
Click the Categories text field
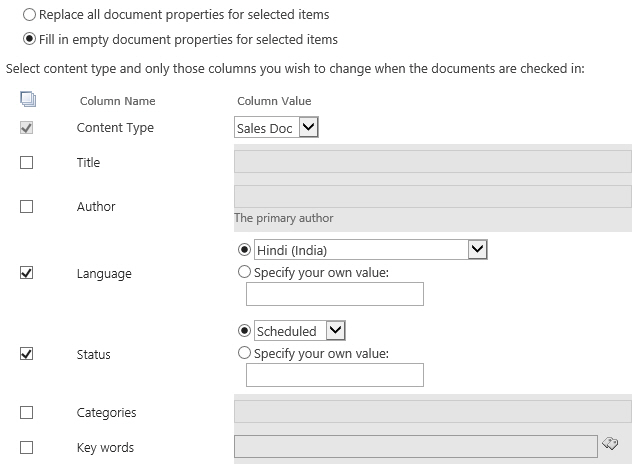433,411
